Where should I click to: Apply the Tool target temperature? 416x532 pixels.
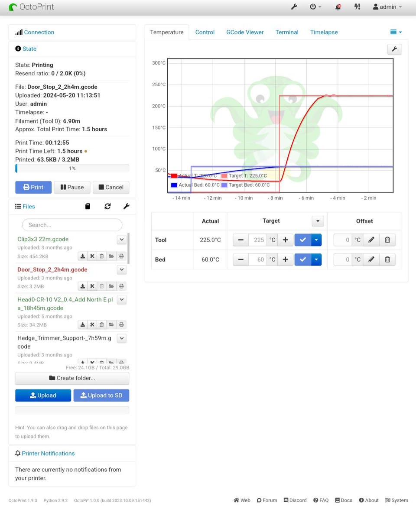(x=302, y=240)
